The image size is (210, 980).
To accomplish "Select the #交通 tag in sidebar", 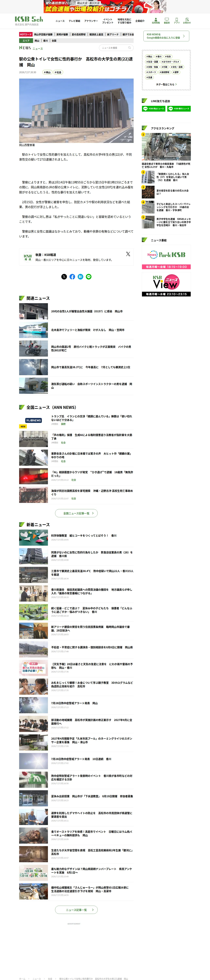I will (149, 77).
